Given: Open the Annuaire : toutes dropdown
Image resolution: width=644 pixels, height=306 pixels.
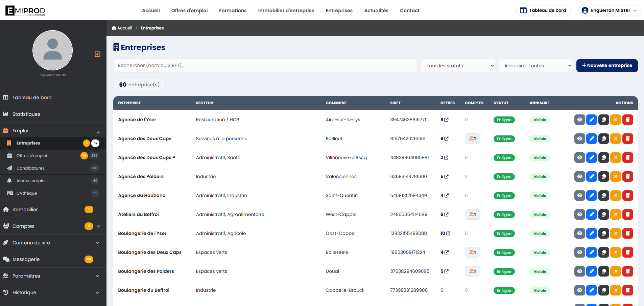Looking at the screenshot, I should tap(536, 66).
